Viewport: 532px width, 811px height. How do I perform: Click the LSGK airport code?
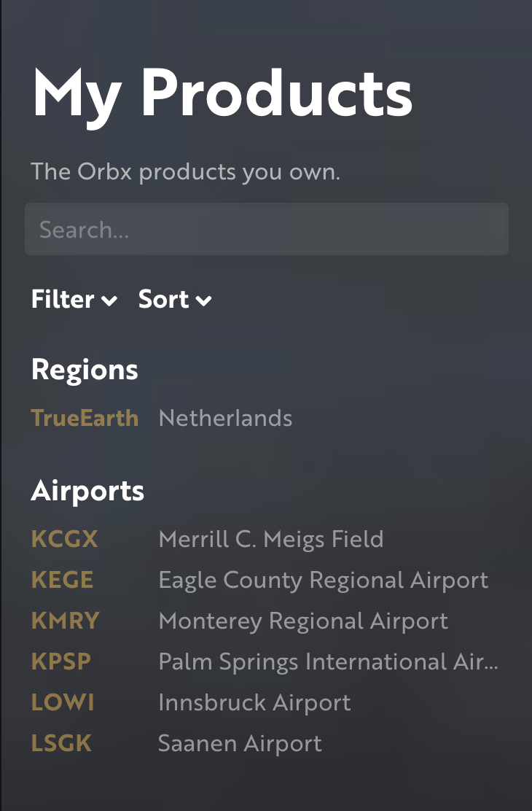61,744
